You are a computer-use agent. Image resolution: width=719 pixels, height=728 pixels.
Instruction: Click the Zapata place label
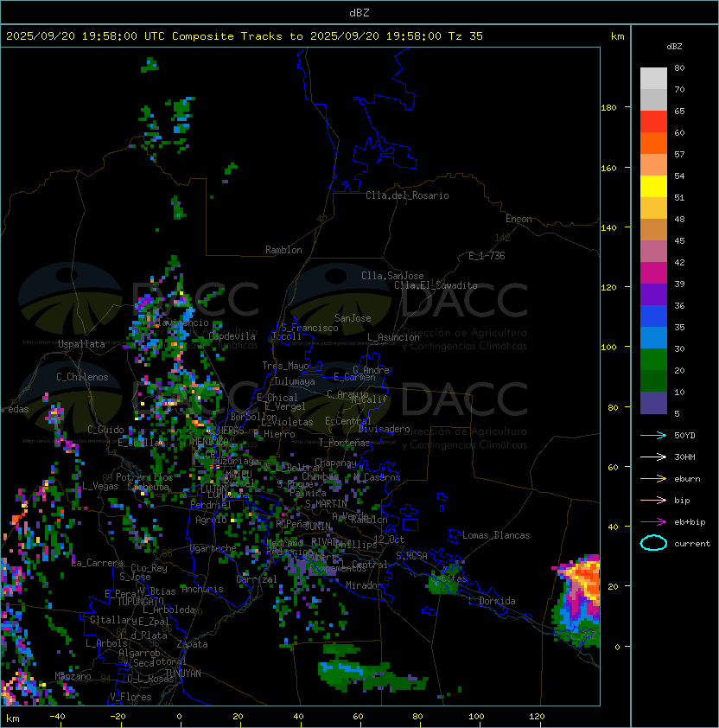(x=192, y=644)
